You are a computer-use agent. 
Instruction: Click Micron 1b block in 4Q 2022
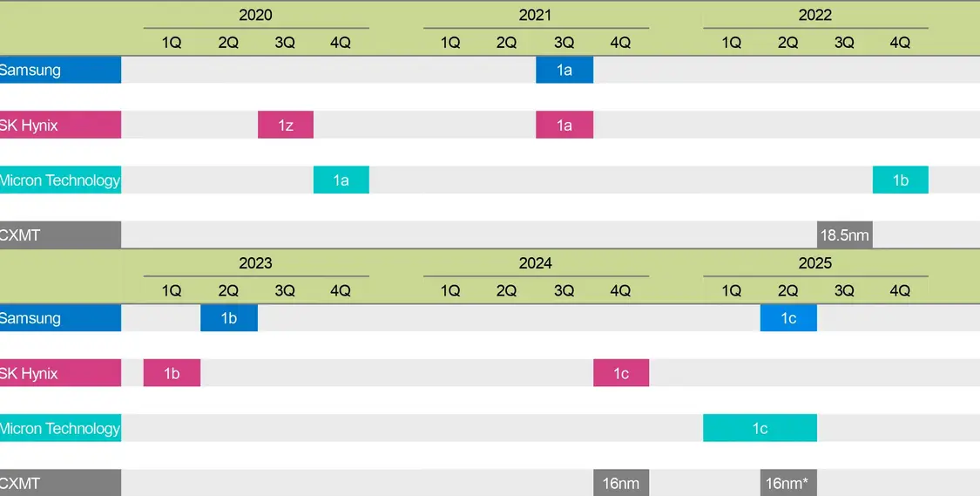(901, 180)
